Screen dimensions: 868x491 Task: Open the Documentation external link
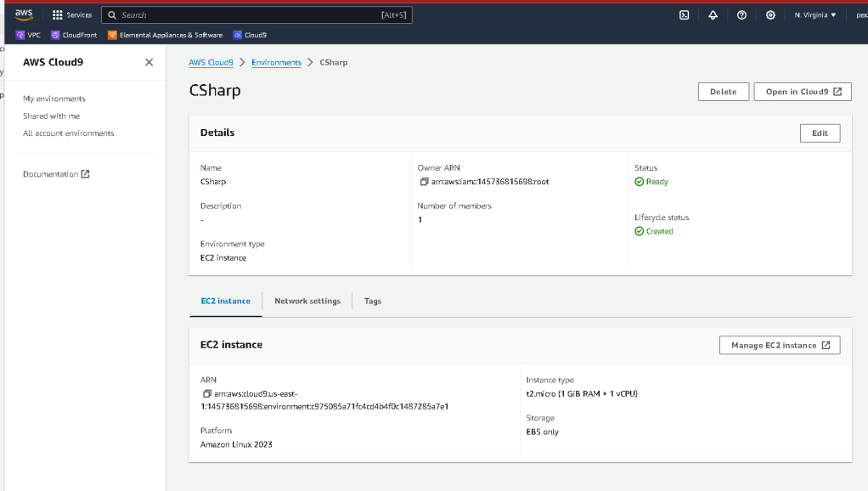click(56, 174)
